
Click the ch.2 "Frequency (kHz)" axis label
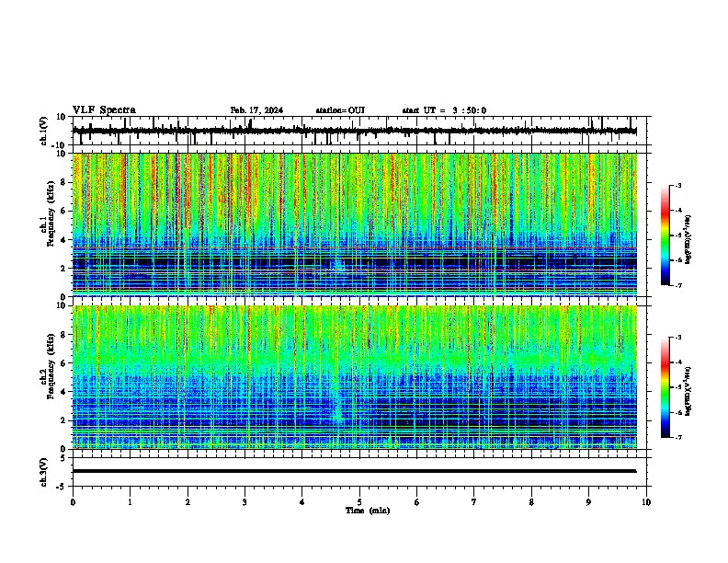(x=51, y=366)
